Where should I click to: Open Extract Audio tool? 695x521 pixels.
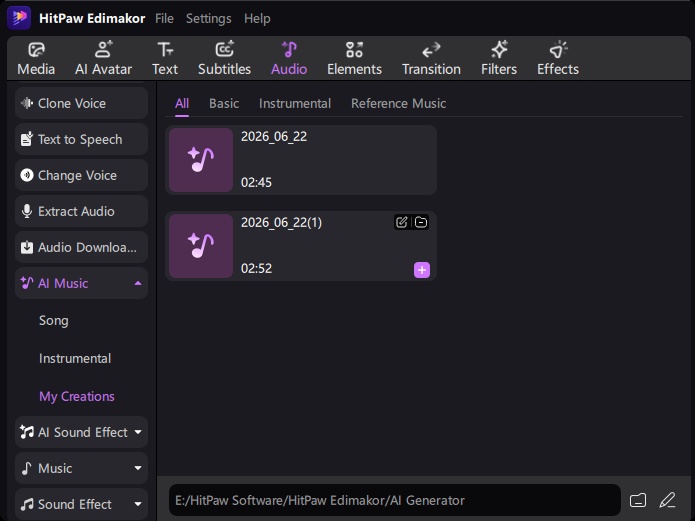pos(82,211)
